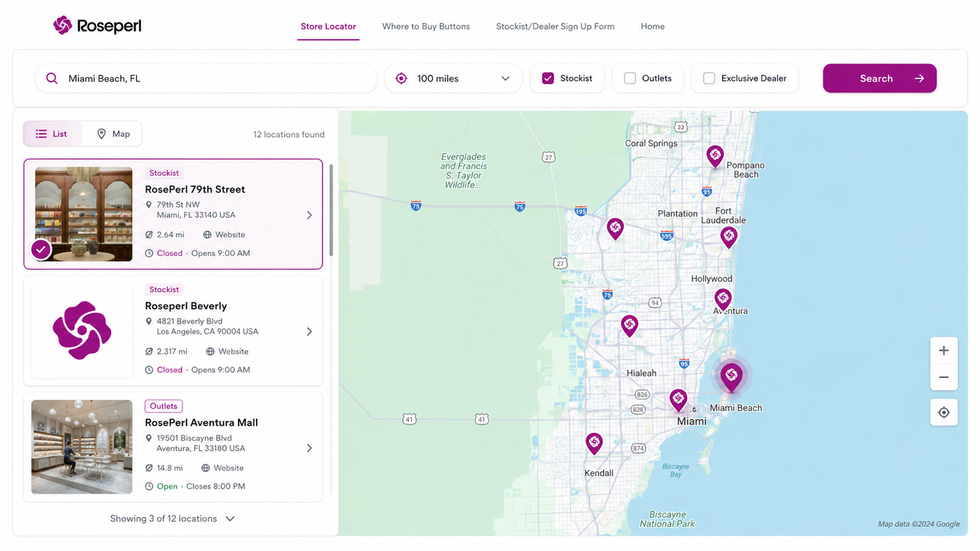Zoom out on the map

pos(943,377)
